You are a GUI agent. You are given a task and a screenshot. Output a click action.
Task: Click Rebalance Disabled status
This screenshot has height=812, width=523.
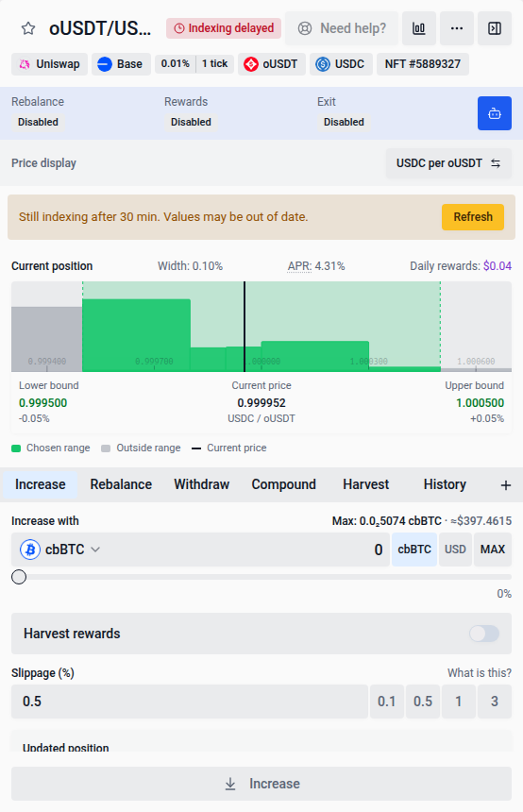click(x=38, y=122)
